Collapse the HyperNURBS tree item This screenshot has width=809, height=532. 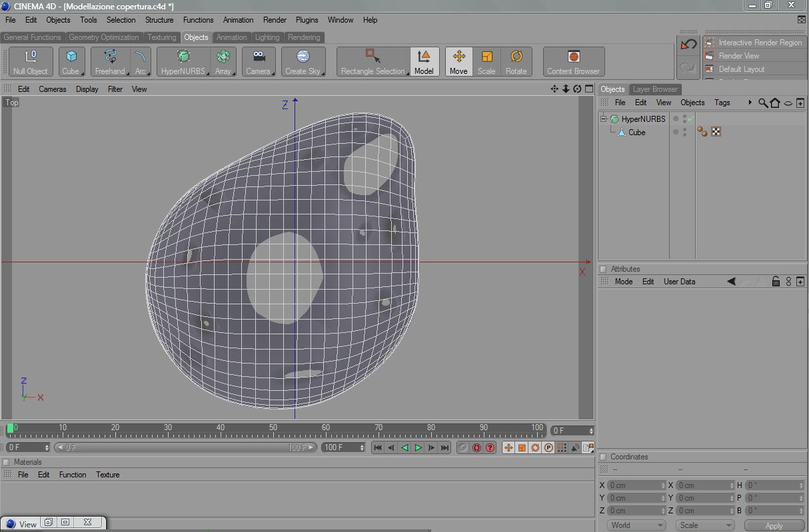(604, 119)
